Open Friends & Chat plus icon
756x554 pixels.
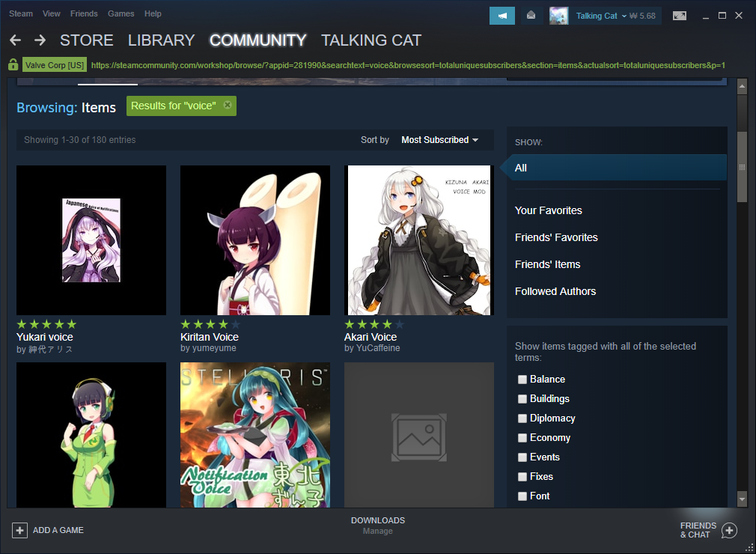pos(729,530)
